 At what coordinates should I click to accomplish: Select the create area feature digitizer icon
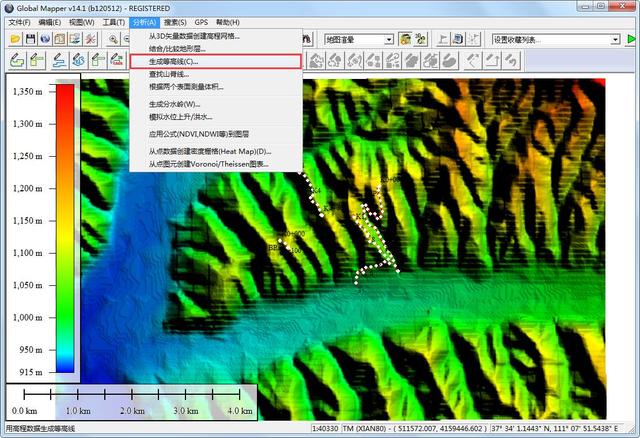[x=17, y=61]
